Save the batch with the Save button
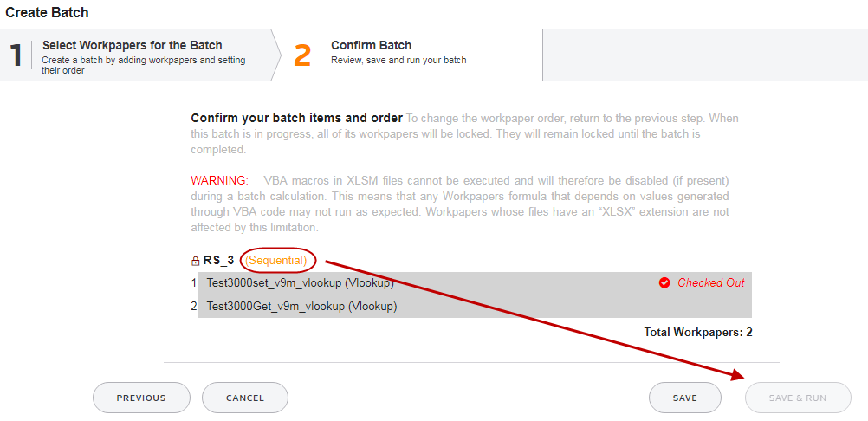This screenshot has height=421, width=868. pos(684,398)
